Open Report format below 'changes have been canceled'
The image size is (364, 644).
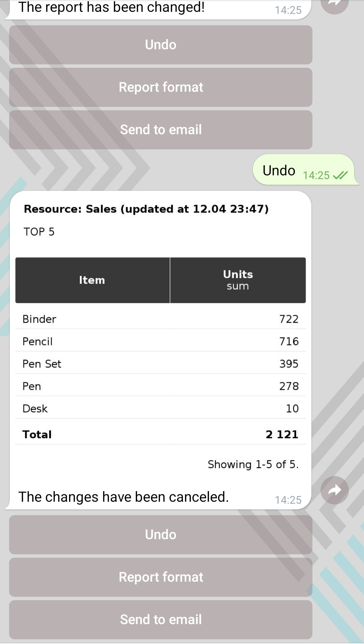[161, 577]
